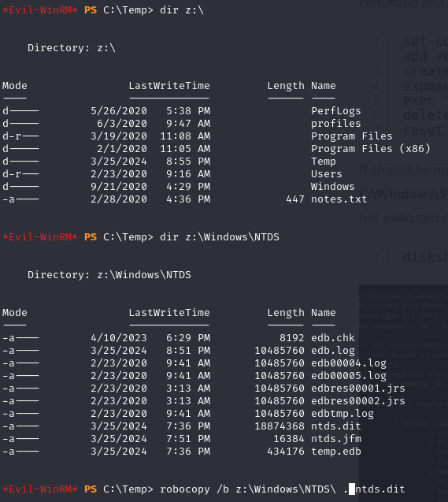
Task: Place cursor in the robocopy command line
Action: click(x=283, y=489)
